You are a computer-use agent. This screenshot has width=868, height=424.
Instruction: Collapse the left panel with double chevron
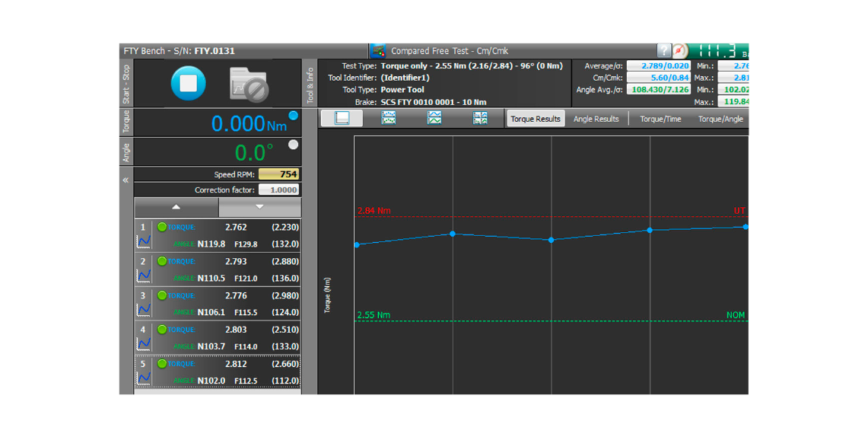pyautogui.click(x=126, y=180)
